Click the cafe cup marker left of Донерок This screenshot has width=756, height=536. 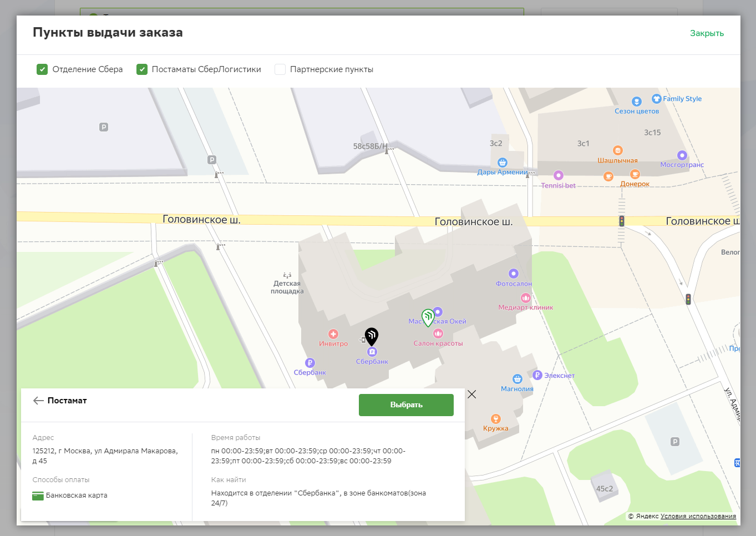coord(608,176)
